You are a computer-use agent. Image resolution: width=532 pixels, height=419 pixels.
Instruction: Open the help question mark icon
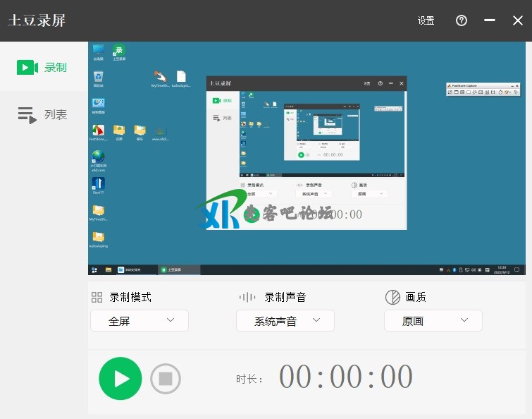[x=462, y=20]
